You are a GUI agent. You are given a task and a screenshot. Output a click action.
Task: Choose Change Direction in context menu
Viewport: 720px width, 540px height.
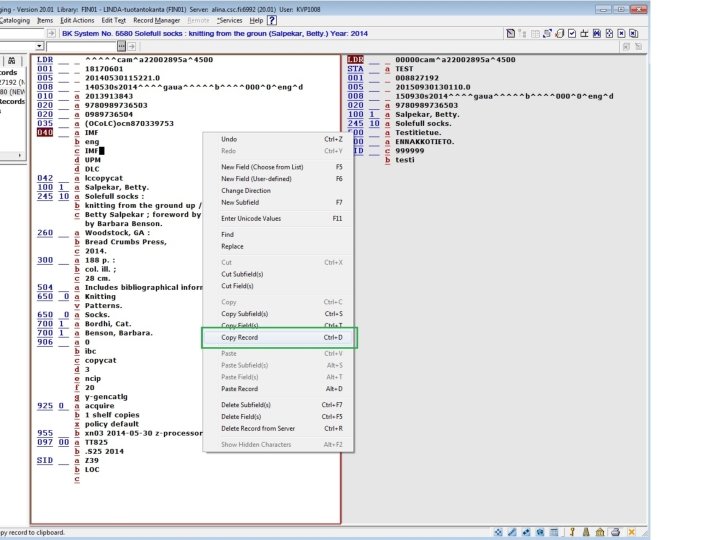(x=278, y=191)
